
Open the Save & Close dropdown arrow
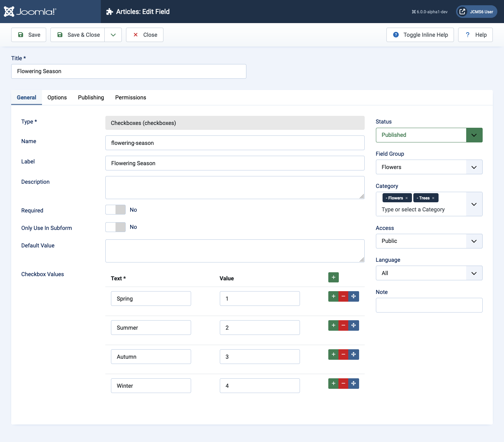pos(113,35)
